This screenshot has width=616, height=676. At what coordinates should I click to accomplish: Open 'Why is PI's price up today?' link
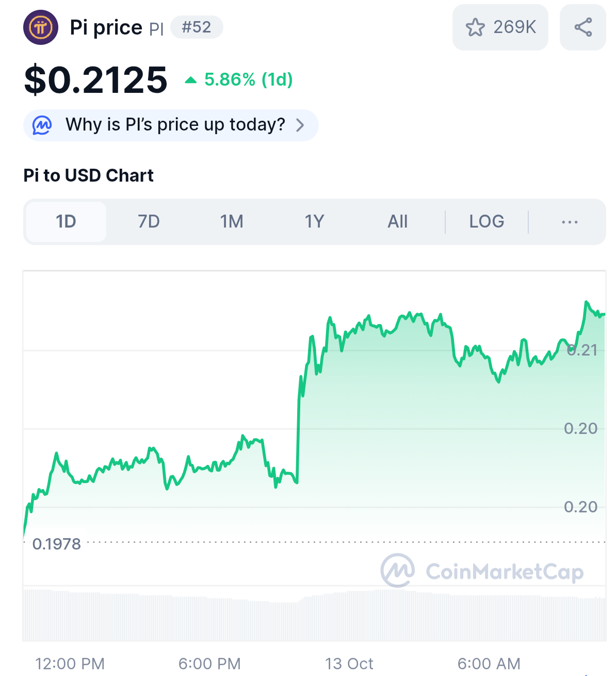click(175, 125)
